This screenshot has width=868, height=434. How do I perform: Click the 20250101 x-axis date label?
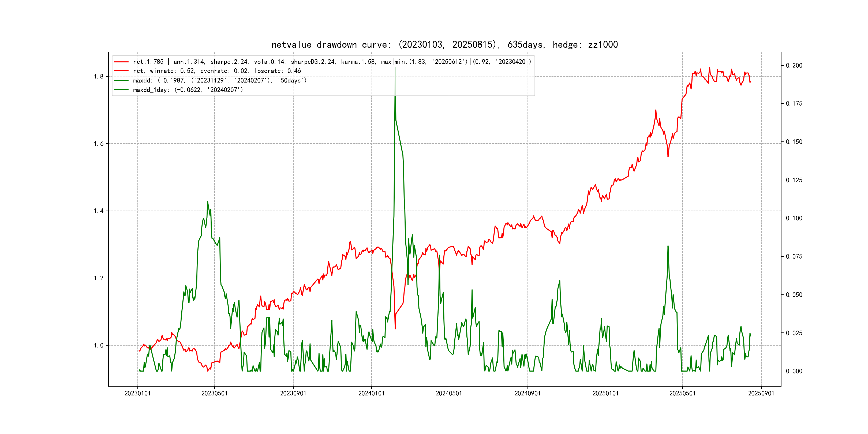605,393
